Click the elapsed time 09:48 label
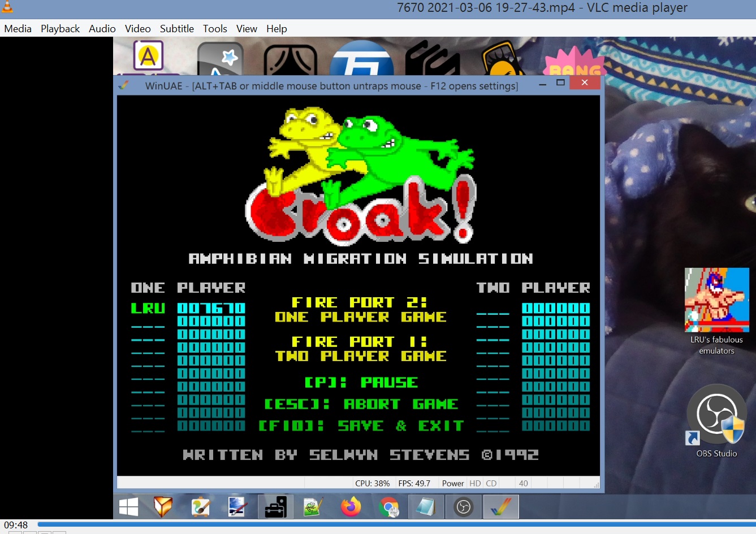Screen dimensions: 756x534 16,525
